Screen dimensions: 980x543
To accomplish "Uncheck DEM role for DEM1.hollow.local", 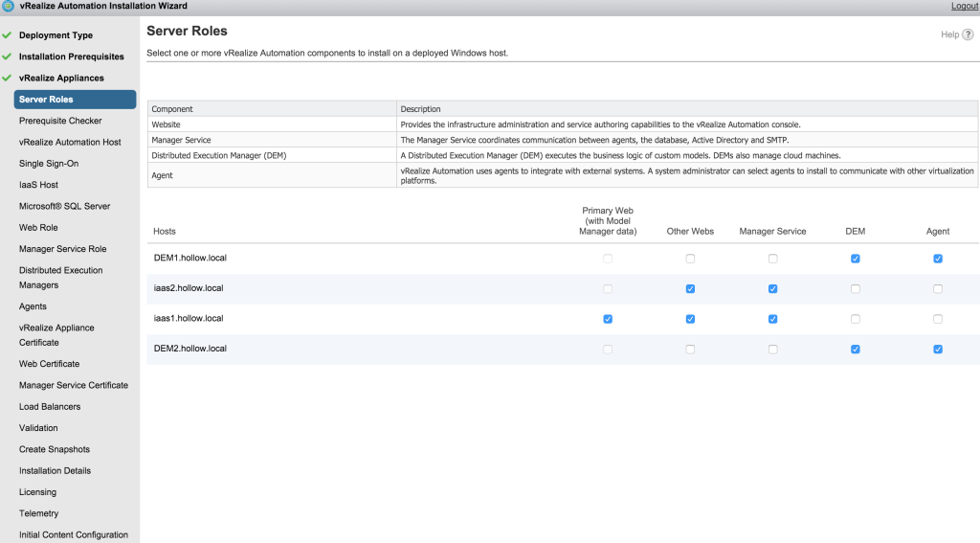I will click(855, 259).
